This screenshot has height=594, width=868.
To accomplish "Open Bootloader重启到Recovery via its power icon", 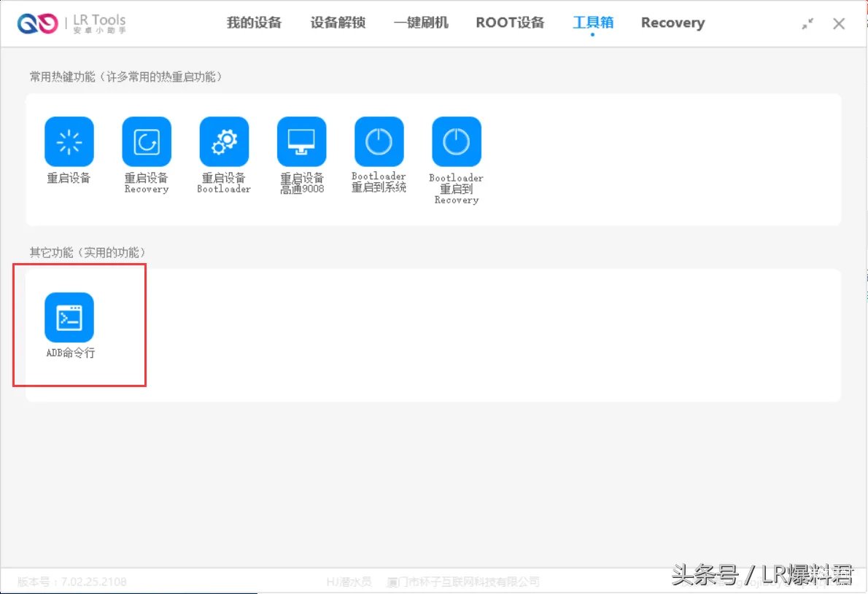I will pyautogui.click(x=456, y=141).
